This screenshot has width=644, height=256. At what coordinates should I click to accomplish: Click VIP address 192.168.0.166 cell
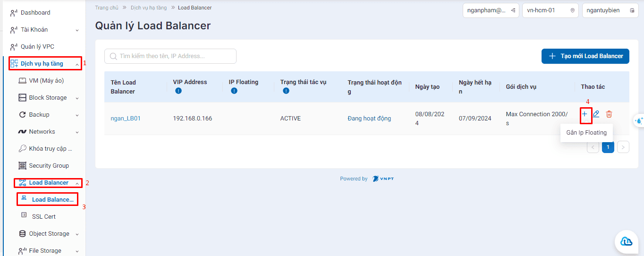[193, 119]
